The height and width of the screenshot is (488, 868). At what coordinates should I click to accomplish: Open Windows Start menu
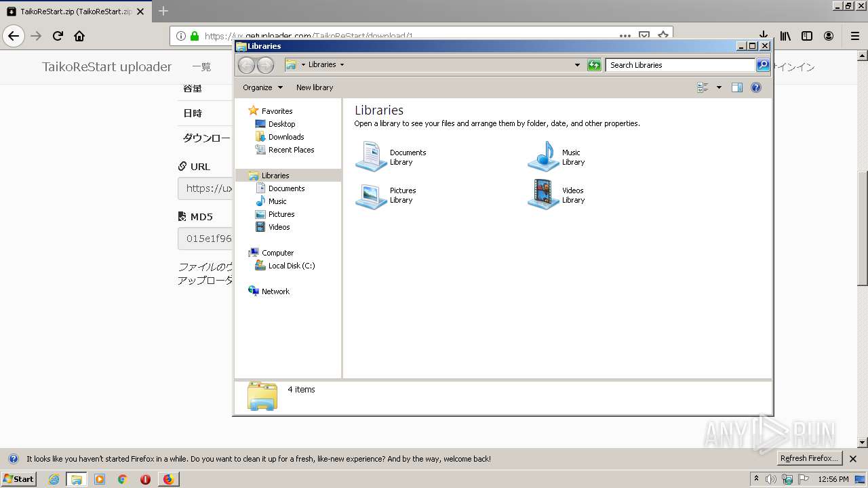18,479
